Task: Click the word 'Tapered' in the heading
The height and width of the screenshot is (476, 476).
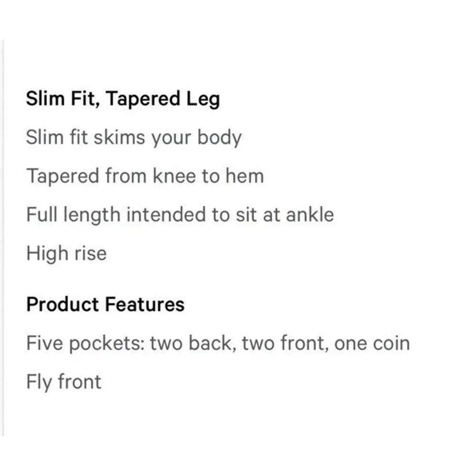Action: pyautogui.click(x=143, y=99)
